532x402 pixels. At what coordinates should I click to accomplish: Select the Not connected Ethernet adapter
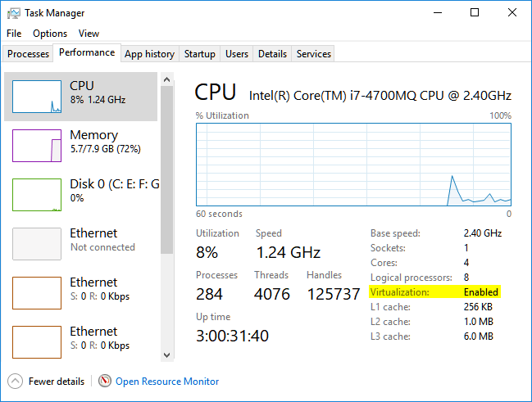coord(81,244)
